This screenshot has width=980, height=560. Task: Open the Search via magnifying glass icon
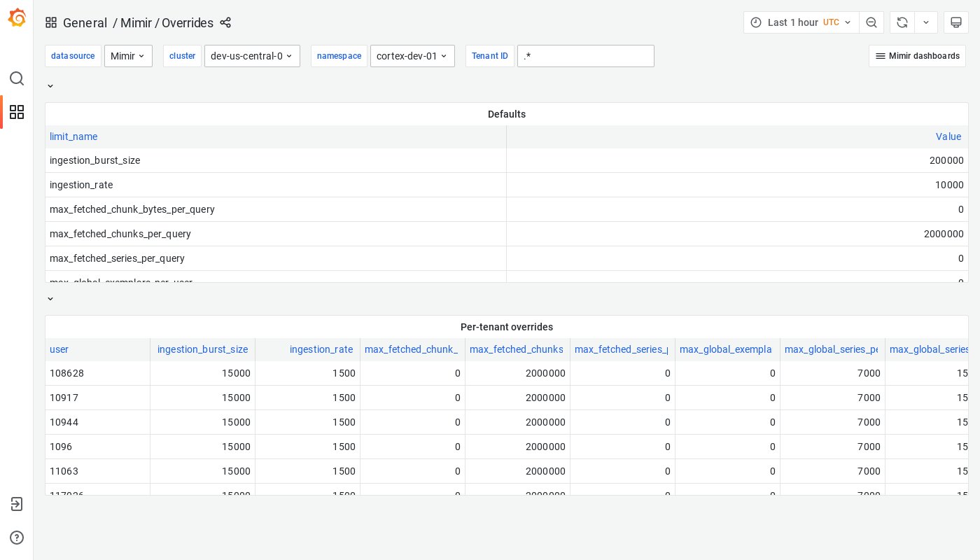tap(17, 78)
